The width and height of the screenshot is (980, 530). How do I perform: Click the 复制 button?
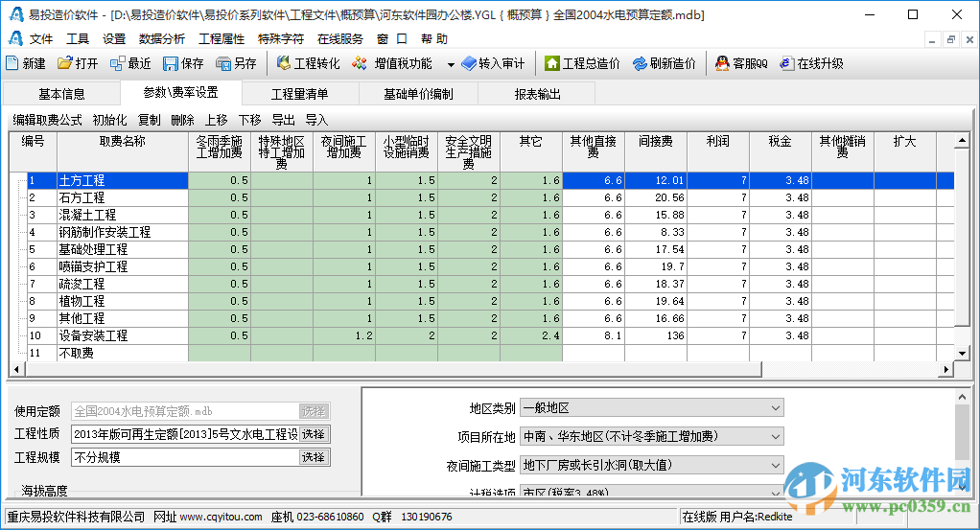pos(149,120)
